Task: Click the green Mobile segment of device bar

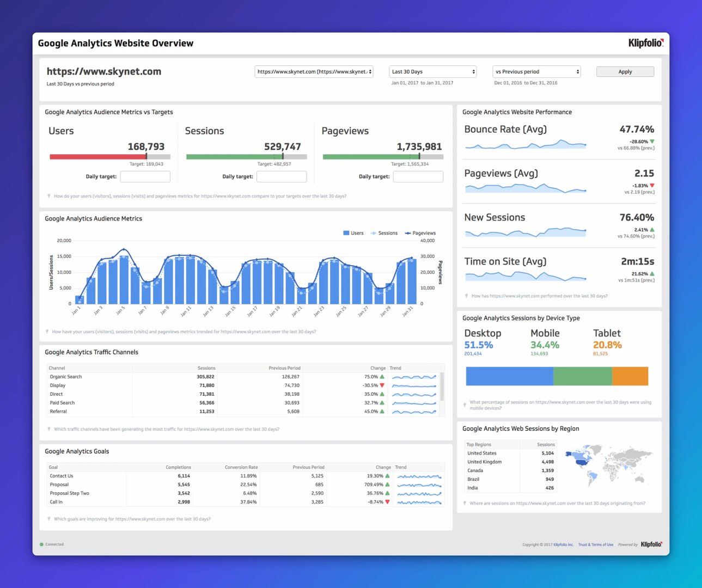Action: (583, 376)
